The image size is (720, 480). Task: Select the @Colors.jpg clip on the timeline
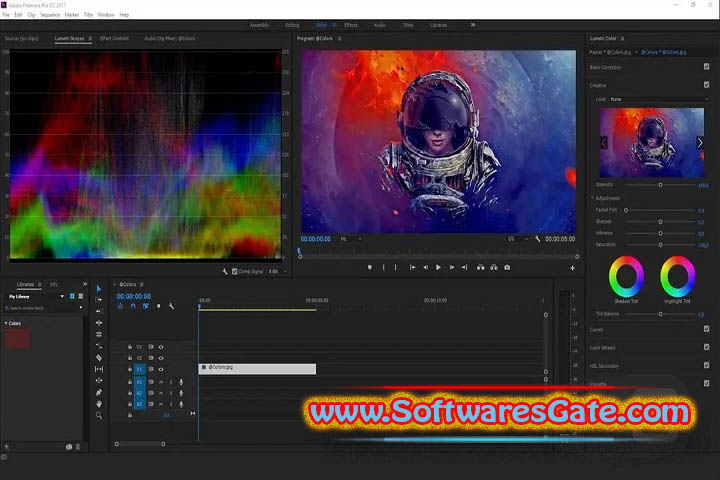coord(257,368)
